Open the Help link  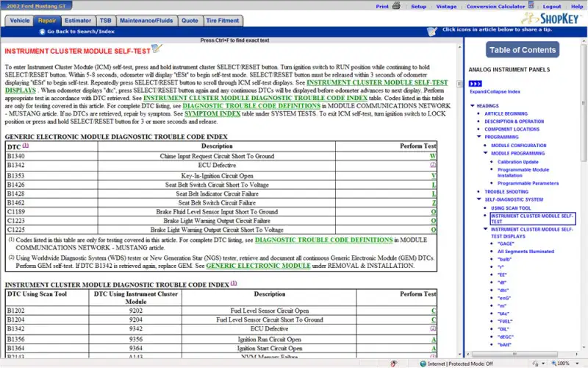(x=577, y=7)
